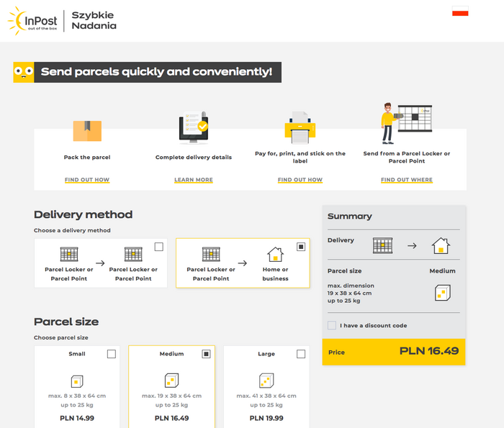Click the 'Pack the parcel' step text
This screenshot has height=428, width=504.
[x=87, y=158]
